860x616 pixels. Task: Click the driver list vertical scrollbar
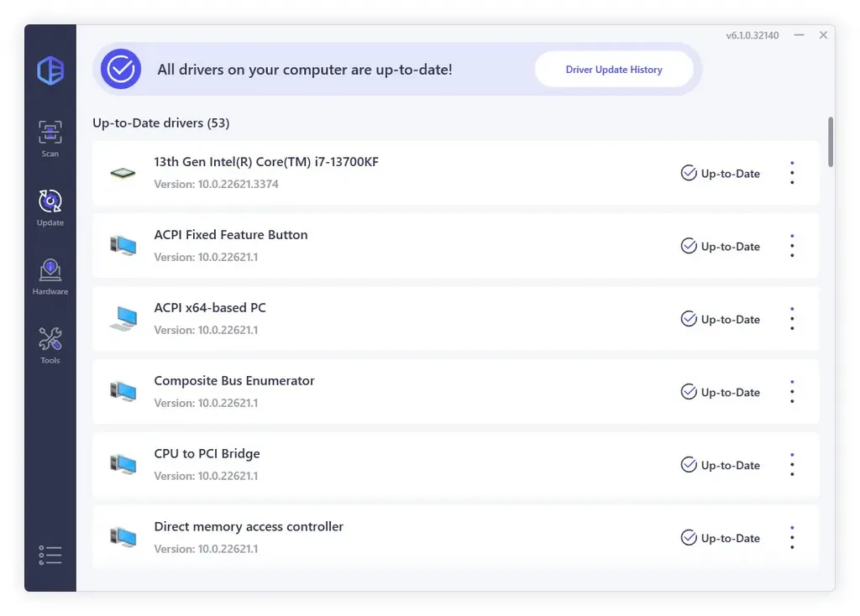pos(831,141)
